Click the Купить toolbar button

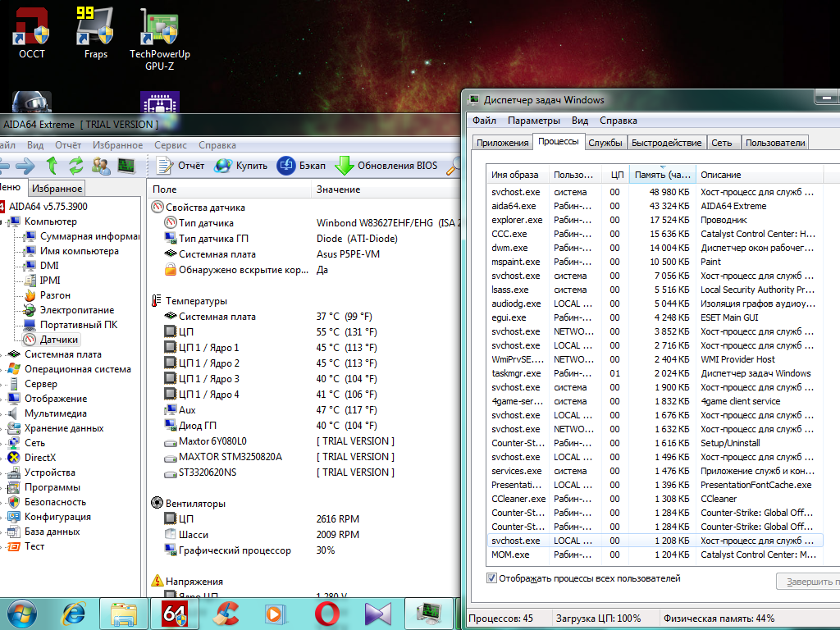(240, 166)
